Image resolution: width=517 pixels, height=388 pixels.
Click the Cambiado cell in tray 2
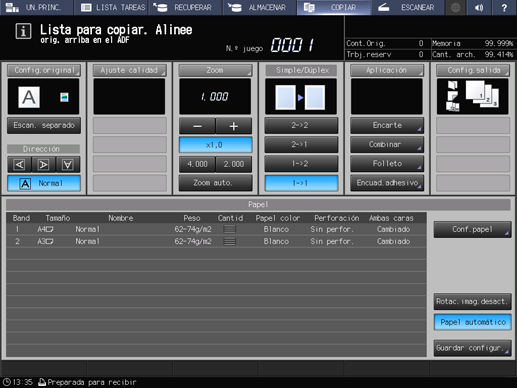click(393, 241)
